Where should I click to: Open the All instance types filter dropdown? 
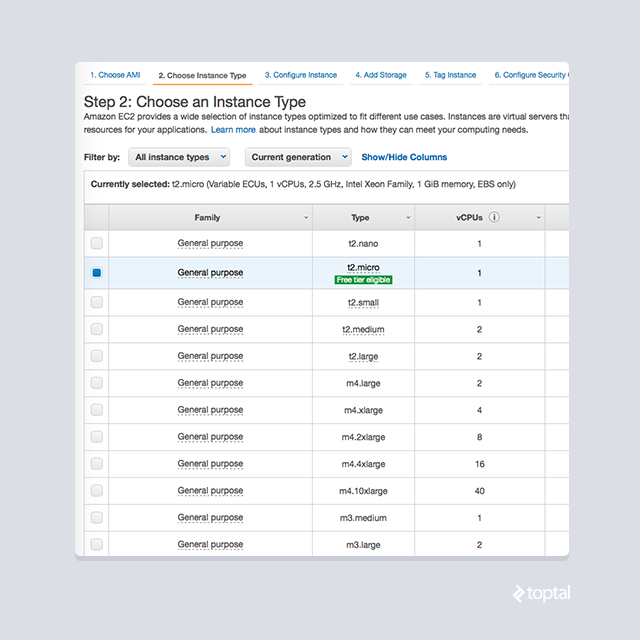[179, 157]
